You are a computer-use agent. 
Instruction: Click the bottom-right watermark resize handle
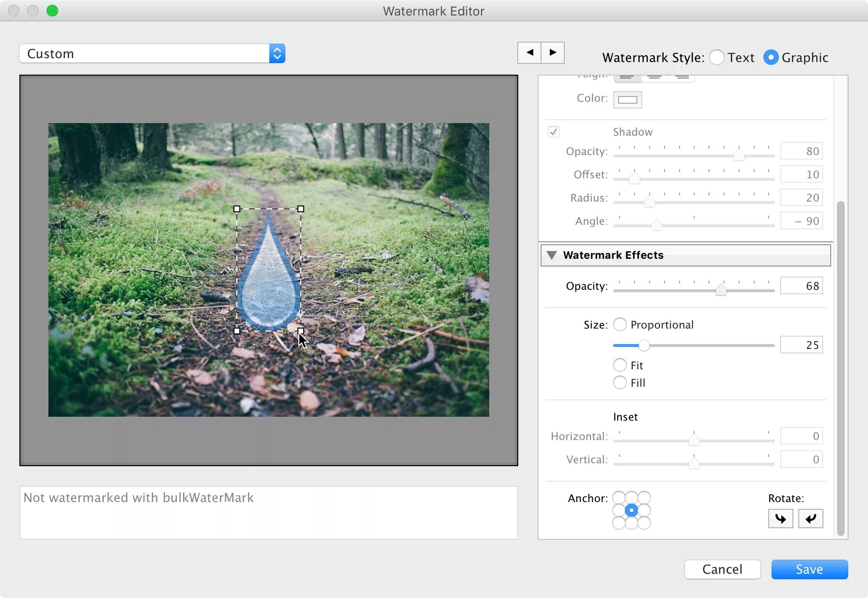click(301, 331)
